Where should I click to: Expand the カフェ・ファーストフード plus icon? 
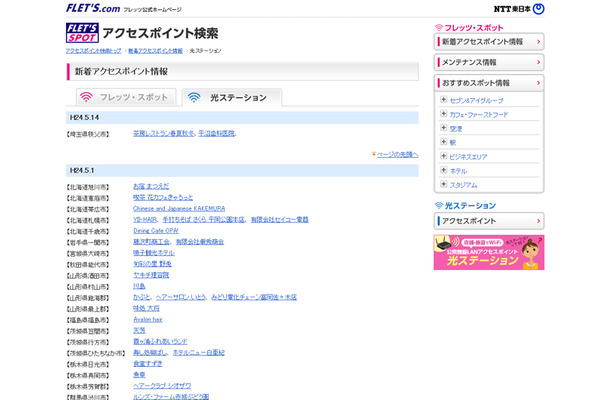coord(443,114)
